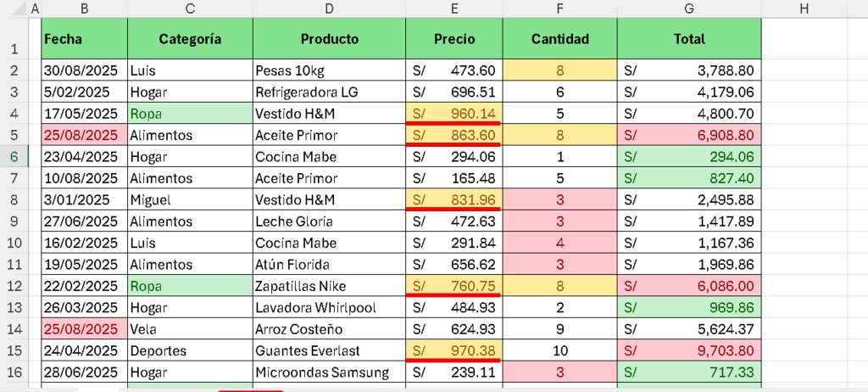The image size is (868, 392).
Task: Click the Guantes Everlast product cell
Action: (330, 351)
